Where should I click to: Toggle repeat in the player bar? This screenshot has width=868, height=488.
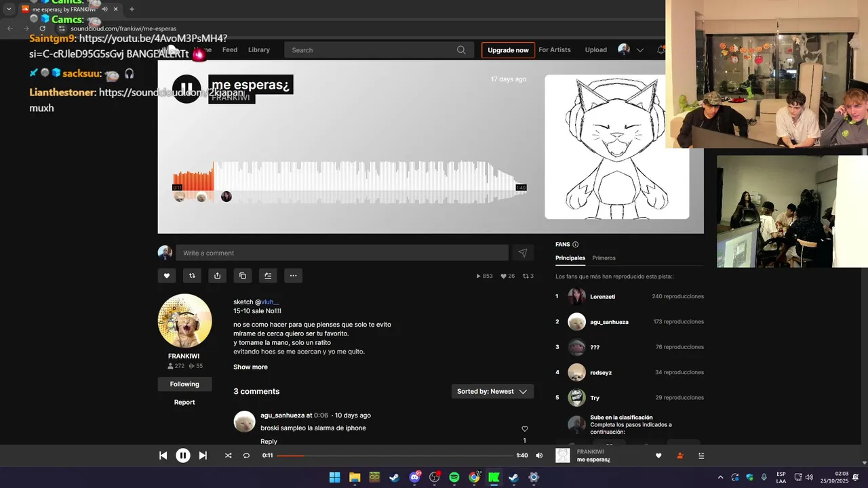pos(246,455)
